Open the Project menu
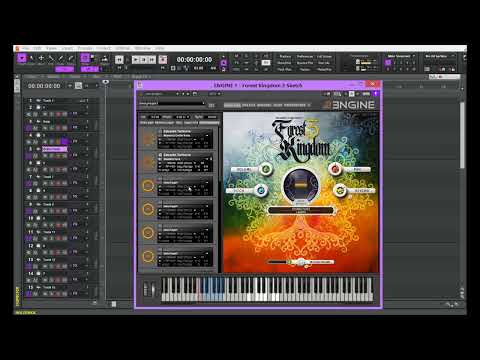480x360 pixels. pos(104,48)
